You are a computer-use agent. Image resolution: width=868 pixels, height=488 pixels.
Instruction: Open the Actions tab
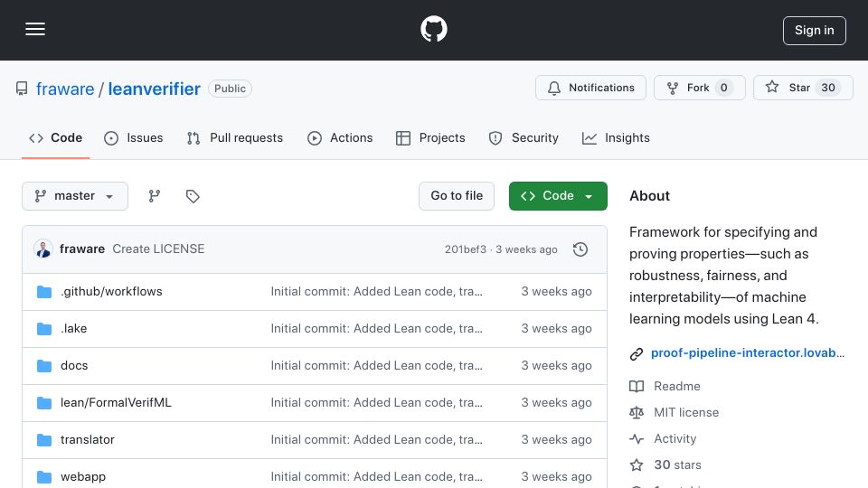point(340,137)
